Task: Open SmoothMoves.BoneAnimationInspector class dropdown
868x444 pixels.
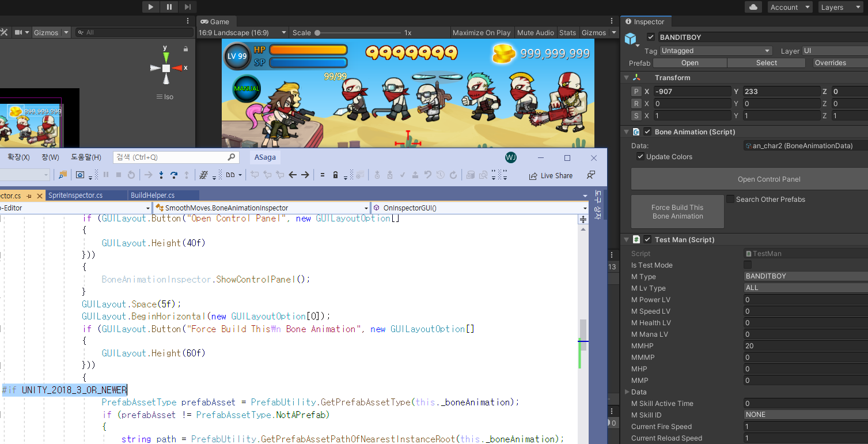Action: click(x=261, y=208)
